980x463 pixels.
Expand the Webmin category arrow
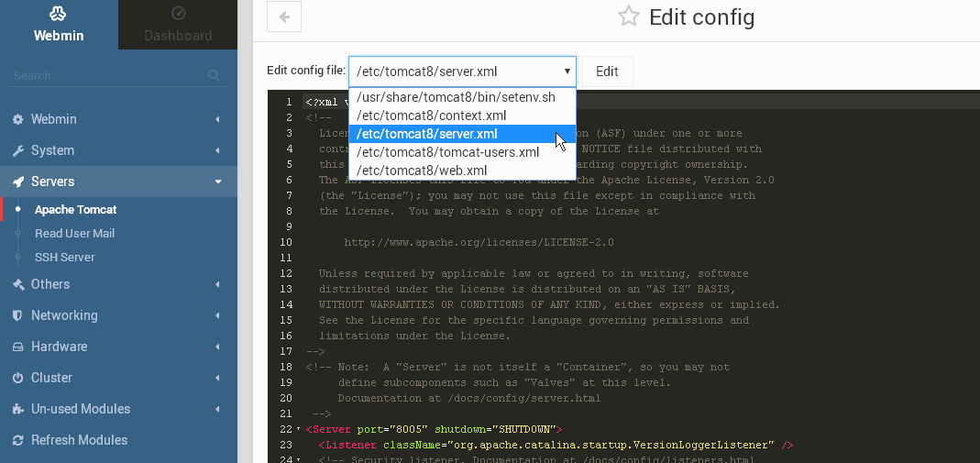[x=217, y=119]
